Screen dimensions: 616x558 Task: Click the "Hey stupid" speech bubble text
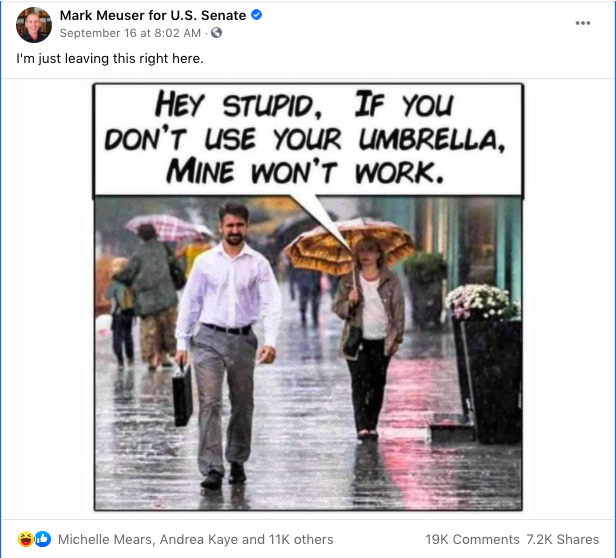[307, 138]
